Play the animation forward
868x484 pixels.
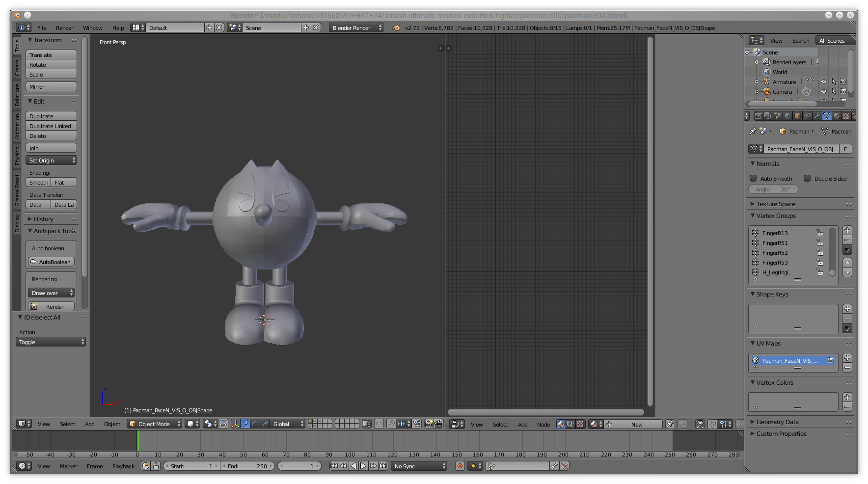363,466
